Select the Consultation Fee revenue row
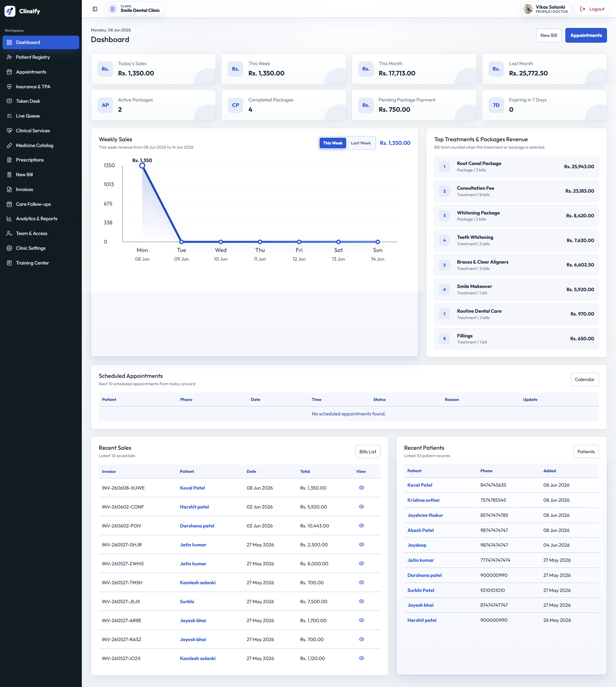 (x=516, y=191)
